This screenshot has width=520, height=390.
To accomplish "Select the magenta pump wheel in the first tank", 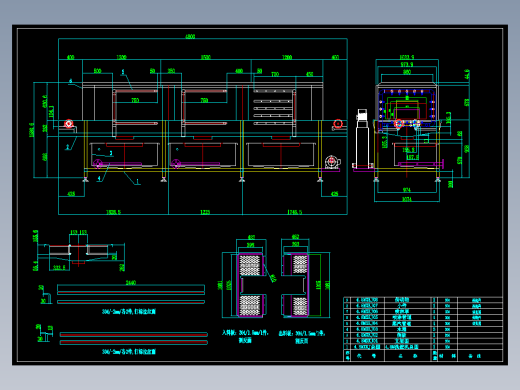I will tap(98, 163).
